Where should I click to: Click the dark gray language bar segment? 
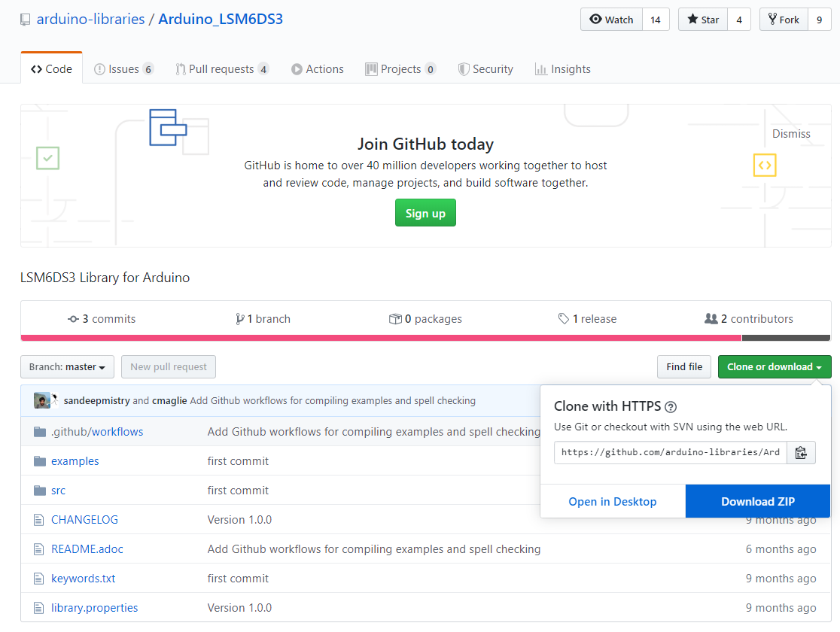click(786, 338)
